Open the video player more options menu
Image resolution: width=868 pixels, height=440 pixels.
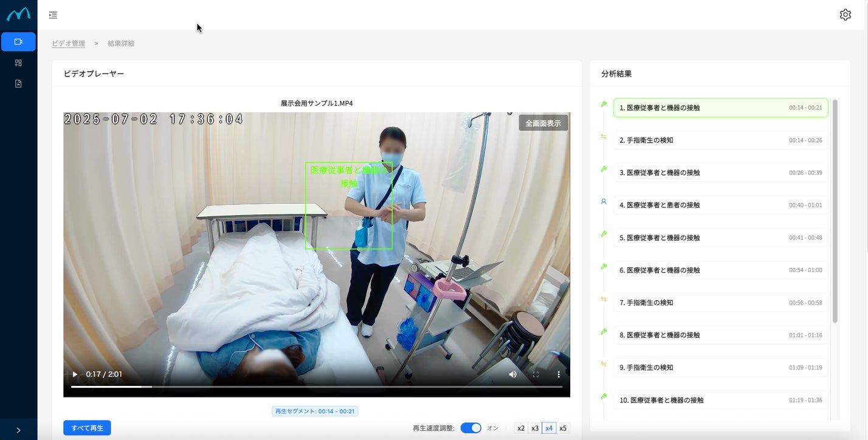point(559,374)
